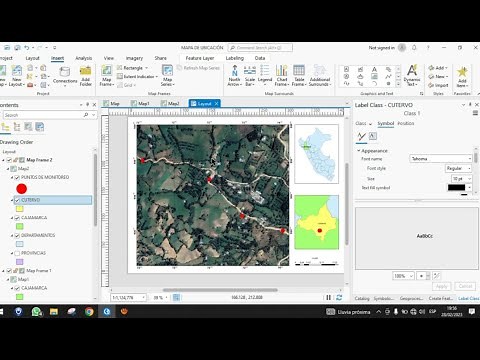Refresh the layout view
Screen dimensions: 480x360
pyautogui.click(x=339, y=297)
